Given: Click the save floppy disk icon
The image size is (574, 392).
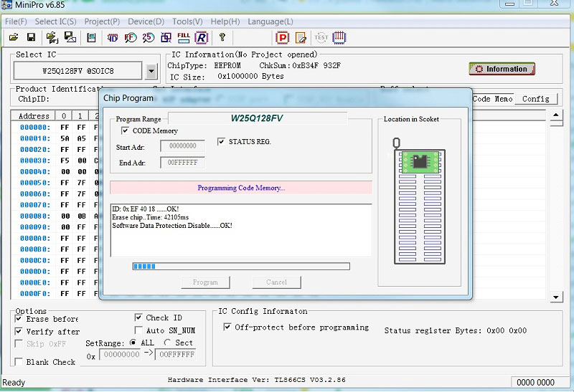Looking at the screenshot, I should click(x=31, y=37).
